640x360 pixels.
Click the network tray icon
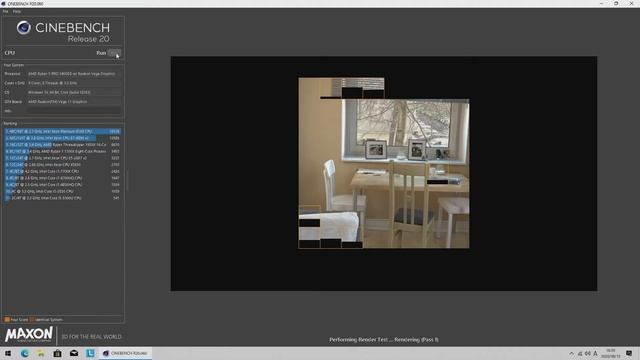[x=580, y=353]
